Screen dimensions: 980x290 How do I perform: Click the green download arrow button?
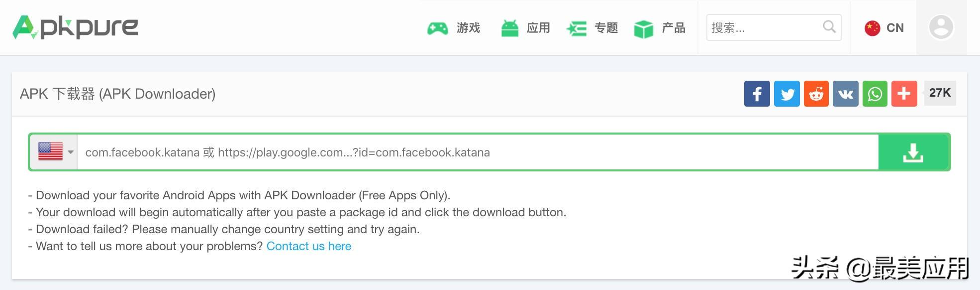pos(913,152)
